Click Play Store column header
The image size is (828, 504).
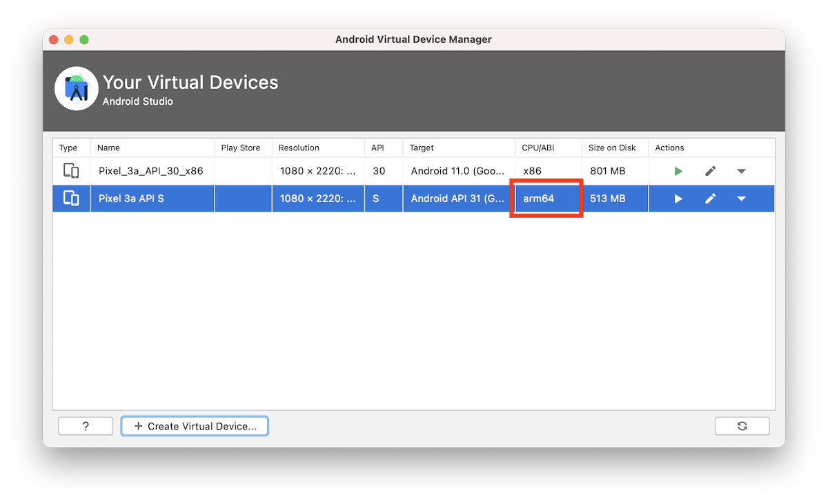coord(244,148)
